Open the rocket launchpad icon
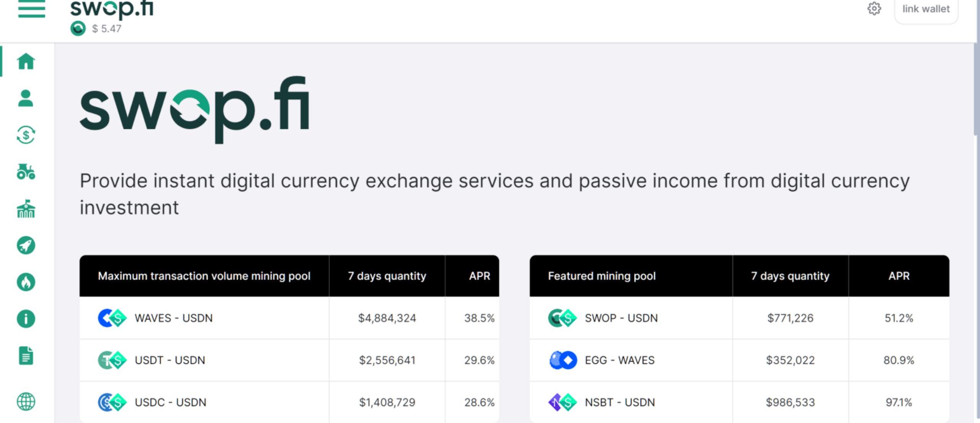Image resolution: width=980 pixels, height=423 pixels. click(x=26, y=245)
